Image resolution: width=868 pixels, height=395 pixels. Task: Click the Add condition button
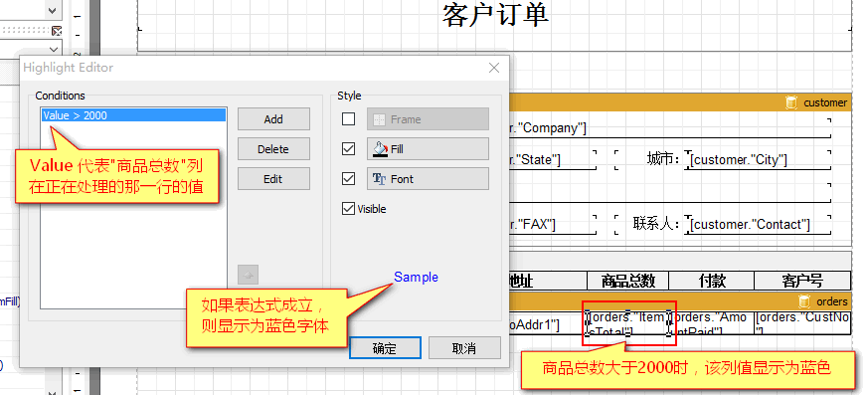(273, 119)
